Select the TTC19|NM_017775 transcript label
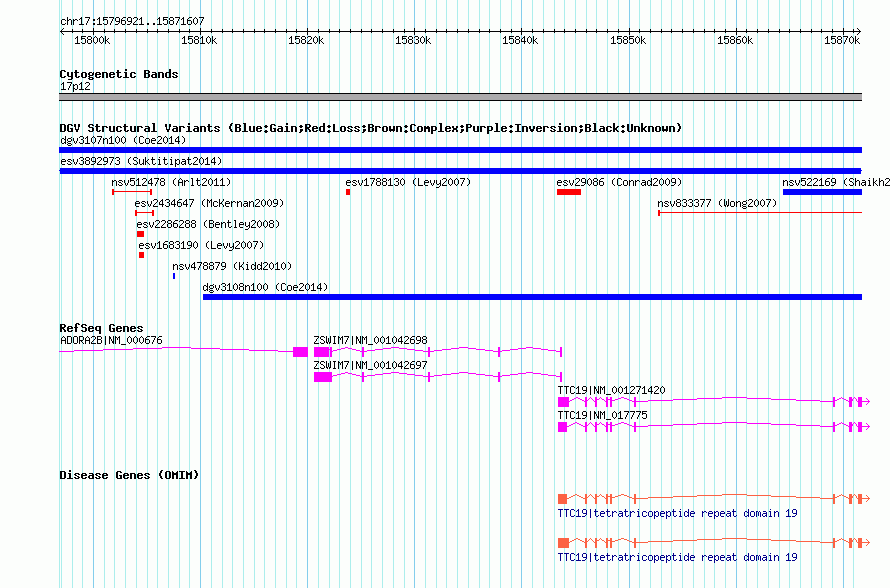The height and width of the screenshot is (588, 890). (602, 415)
